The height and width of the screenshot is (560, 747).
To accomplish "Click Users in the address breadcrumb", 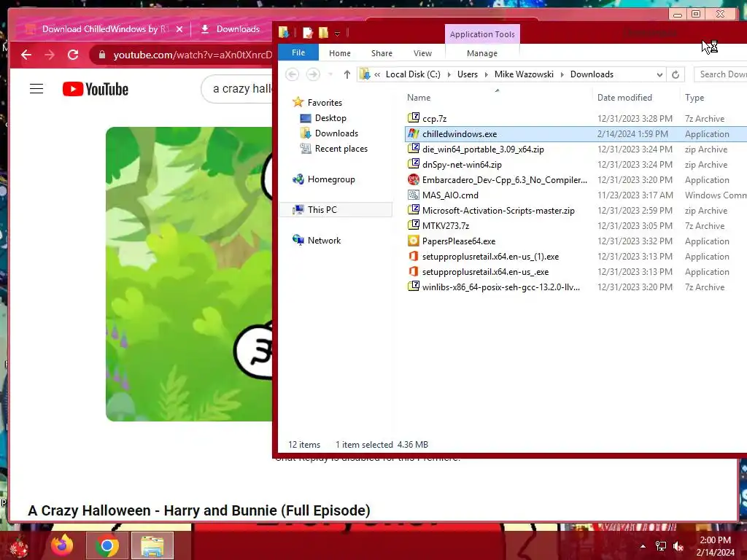I will pyautogui.click(x=468, y=74).
